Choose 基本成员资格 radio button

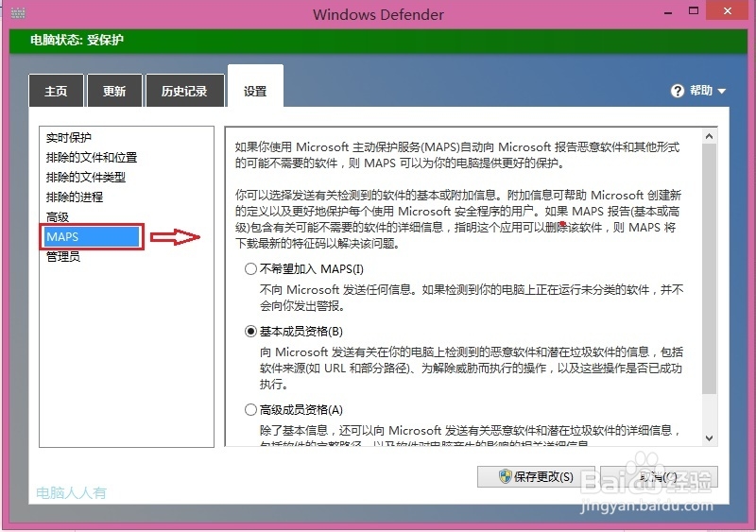(x=250, y=332)
